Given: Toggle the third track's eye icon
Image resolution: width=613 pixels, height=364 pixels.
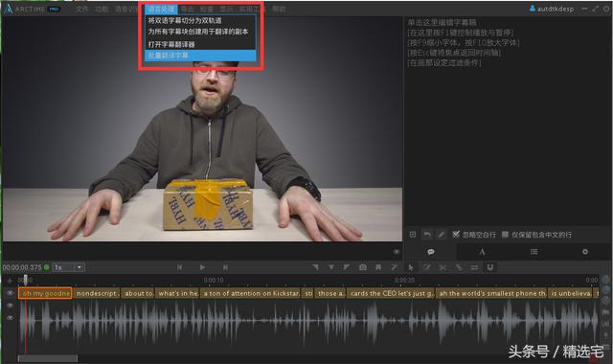Looking at the screenshot, I should pos(11,318).
